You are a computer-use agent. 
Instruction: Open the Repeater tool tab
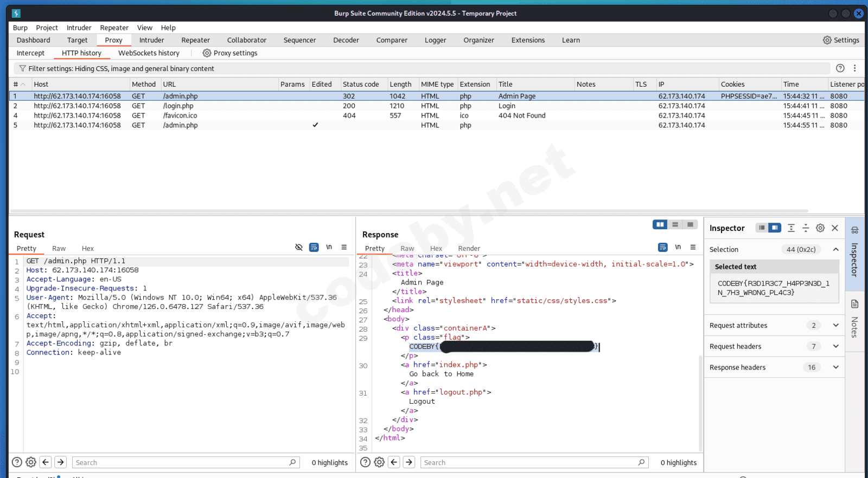tap(195, 40)
